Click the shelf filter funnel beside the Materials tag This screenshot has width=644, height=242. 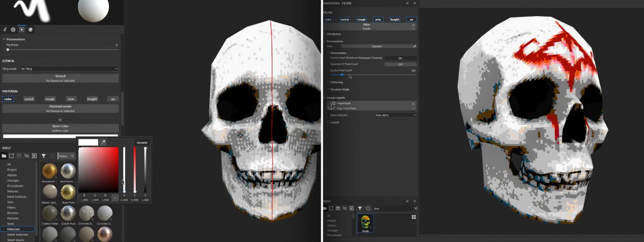[x=44, y=156]
